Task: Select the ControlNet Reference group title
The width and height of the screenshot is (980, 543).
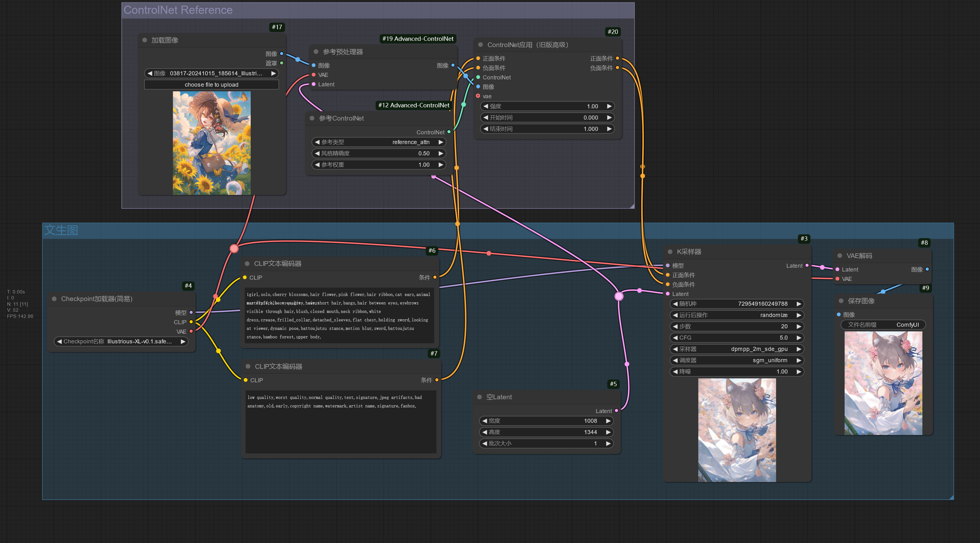Action: tap(178, 10)
